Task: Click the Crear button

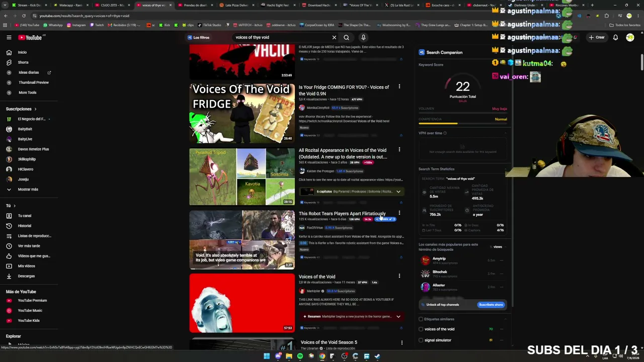Action: (597, 37)
